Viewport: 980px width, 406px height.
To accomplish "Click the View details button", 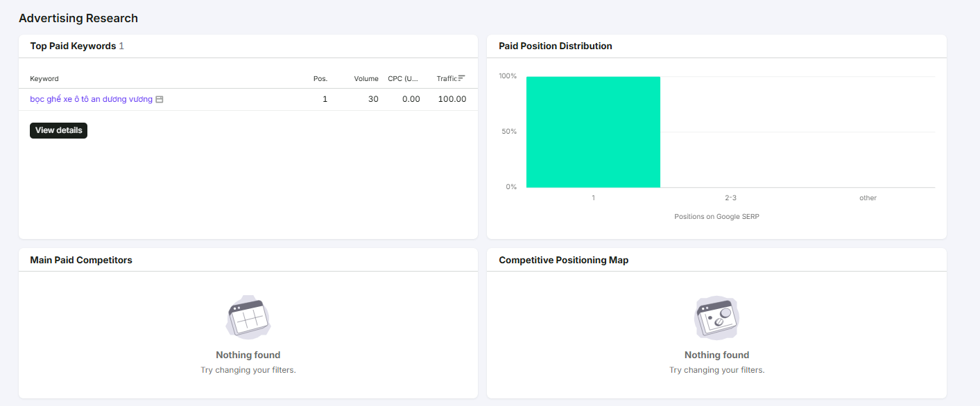I will pyautogui.click(x=58, y=130).
